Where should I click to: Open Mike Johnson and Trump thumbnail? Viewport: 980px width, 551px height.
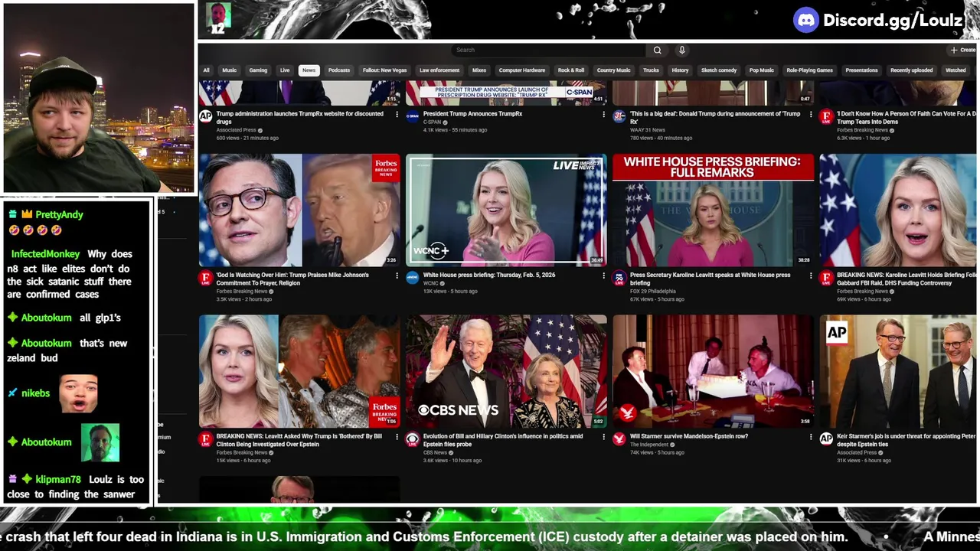coord(299,210)
